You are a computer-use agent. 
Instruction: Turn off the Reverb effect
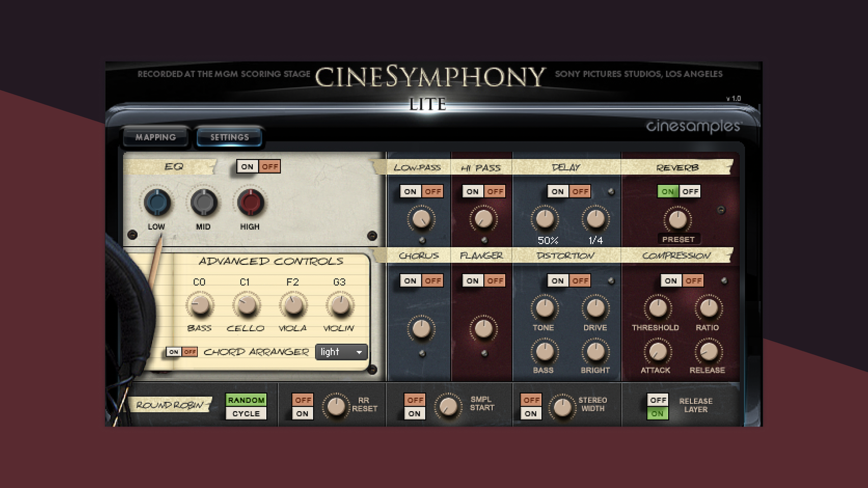pyautogui.click(x=690, y=191)
